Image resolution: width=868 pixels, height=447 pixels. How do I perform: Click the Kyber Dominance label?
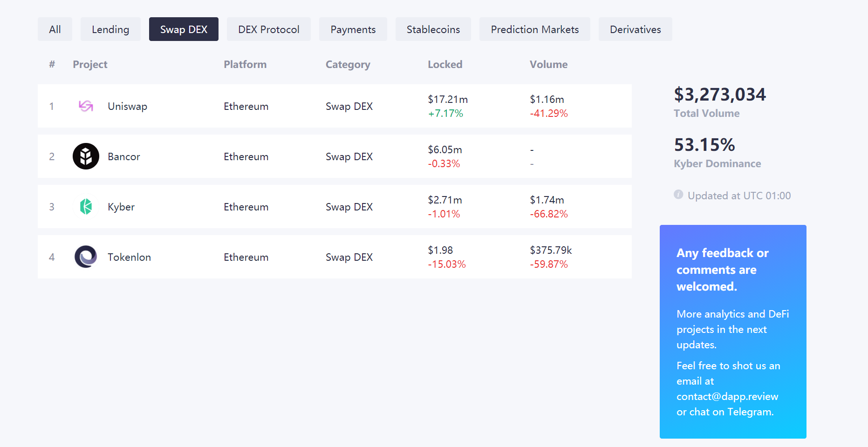click(x=718, y=163)
